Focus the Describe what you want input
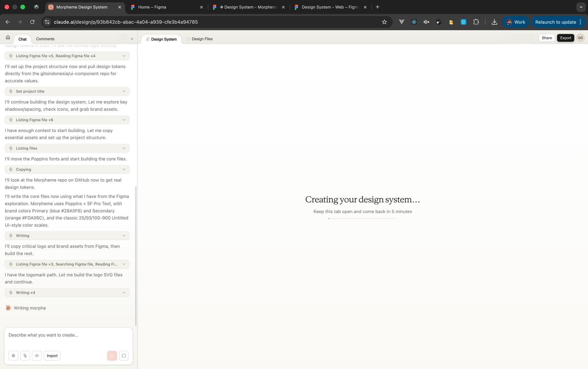Image resolution: width=588 pixels, height=369 pixels. coord(68,335)
